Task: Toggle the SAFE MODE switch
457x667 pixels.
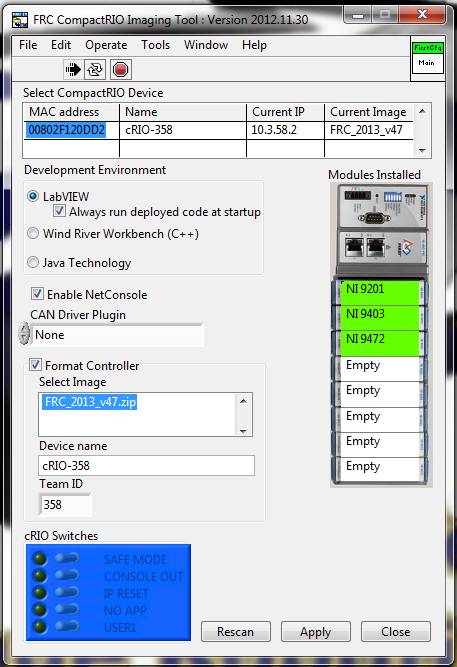Action: pyautogui.click(x=67, y=558)
